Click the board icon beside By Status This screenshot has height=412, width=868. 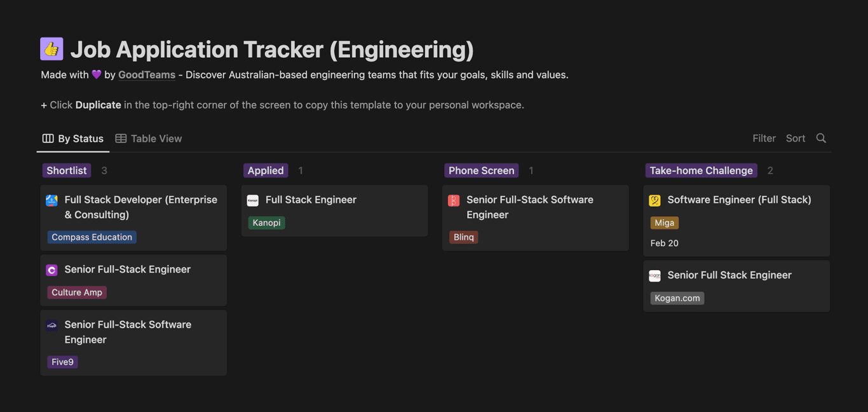[48, 138]
